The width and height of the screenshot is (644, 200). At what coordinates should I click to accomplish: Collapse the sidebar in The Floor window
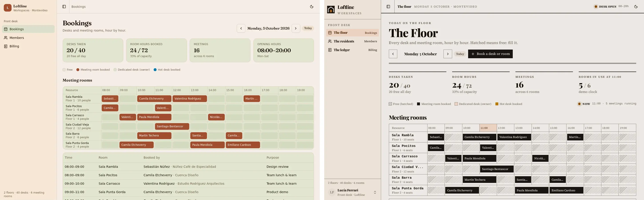point(388,6)
